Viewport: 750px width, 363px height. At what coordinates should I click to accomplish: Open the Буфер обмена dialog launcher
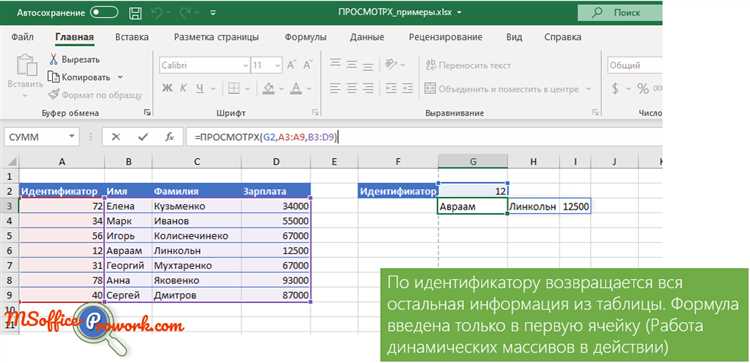click(147, 112)
